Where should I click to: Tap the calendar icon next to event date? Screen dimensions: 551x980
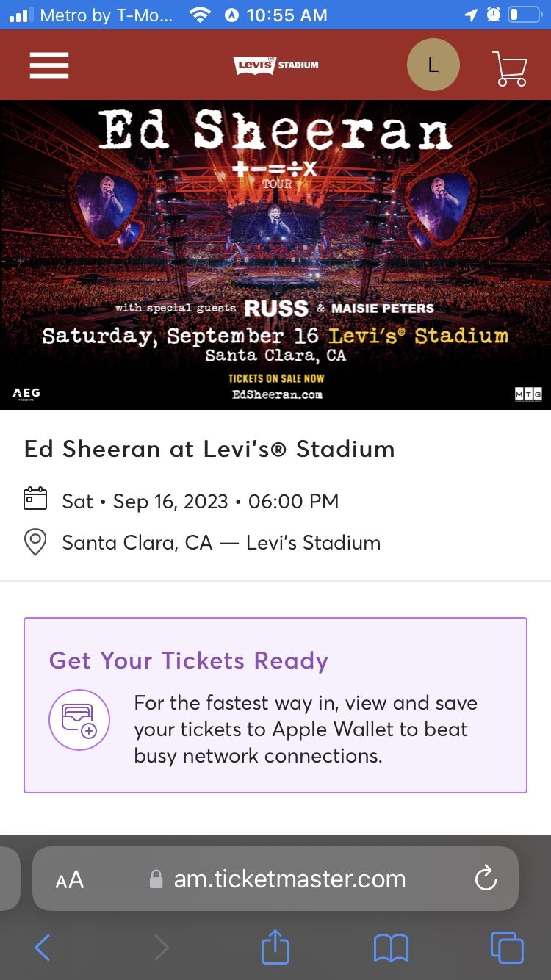pos(35,500)
